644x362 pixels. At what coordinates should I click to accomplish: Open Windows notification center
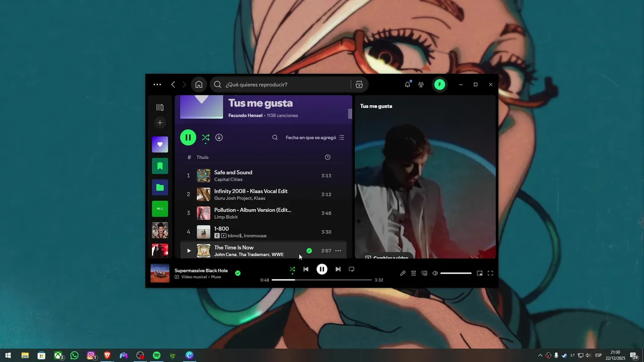(634, 355)
